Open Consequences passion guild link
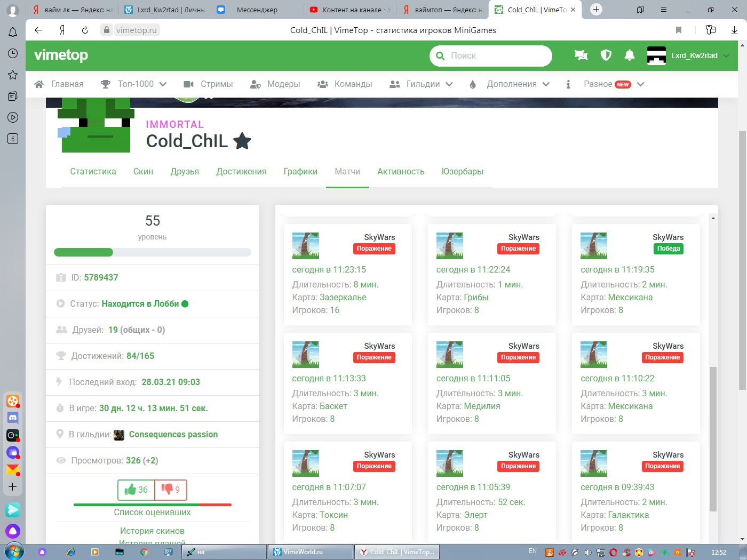This screenshot has width=747, height=560. pyautogui.click(x=173, y=435)
